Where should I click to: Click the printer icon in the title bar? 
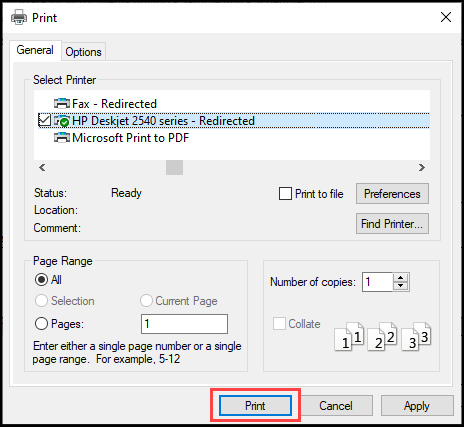19,17
